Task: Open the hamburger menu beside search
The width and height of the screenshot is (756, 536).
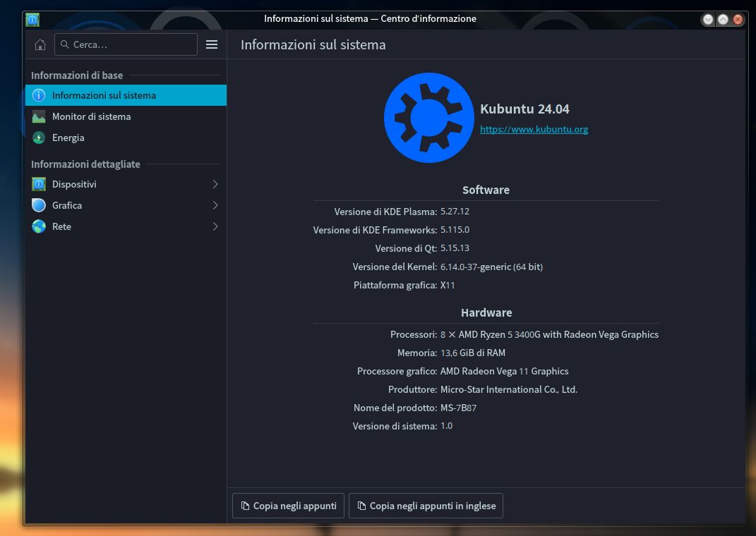Action: click(x=212, y=44)
